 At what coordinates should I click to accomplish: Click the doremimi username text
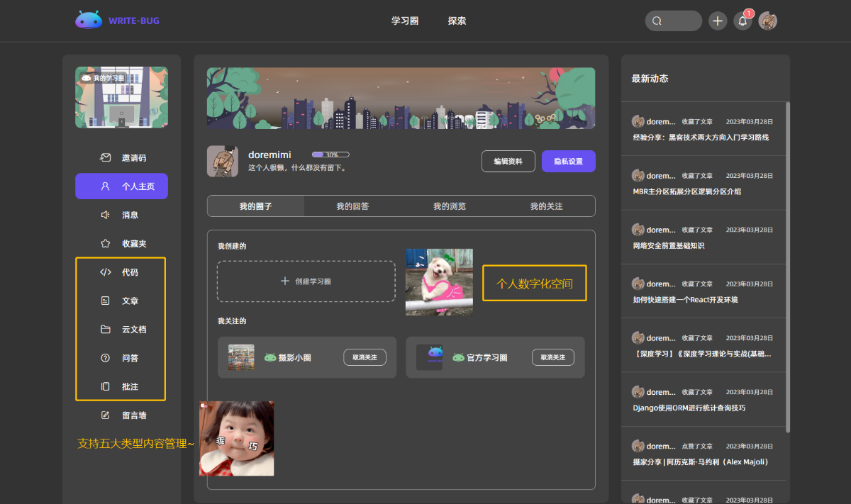269,155
